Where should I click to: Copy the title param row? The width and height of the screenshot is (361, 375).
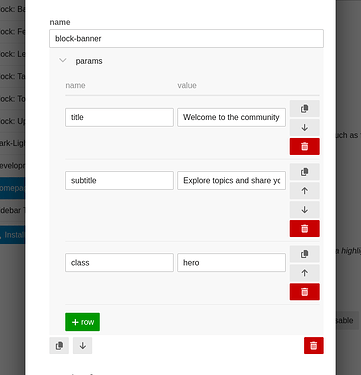point(304,109)
